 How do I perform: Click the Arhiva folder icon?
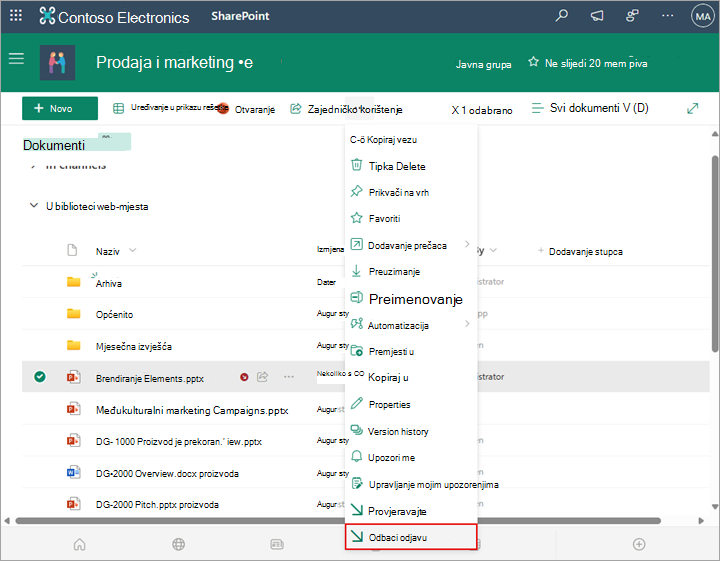73,282
